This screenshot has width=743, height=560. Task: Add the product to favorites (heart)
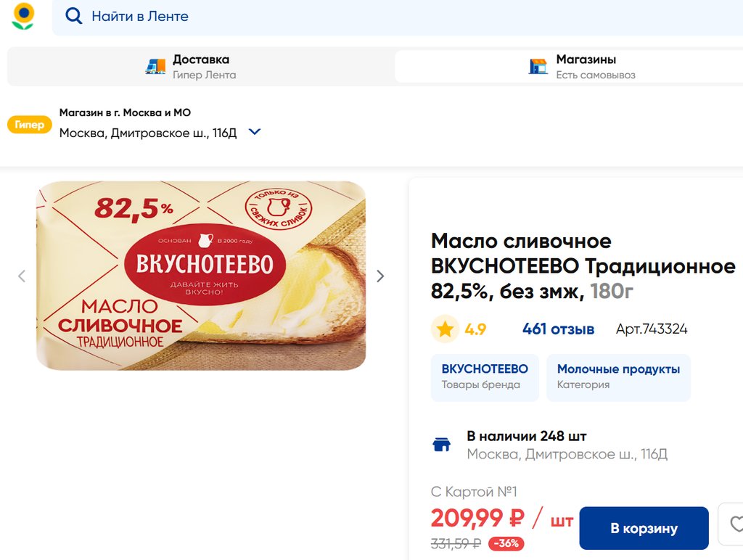(x=734, y=524)
